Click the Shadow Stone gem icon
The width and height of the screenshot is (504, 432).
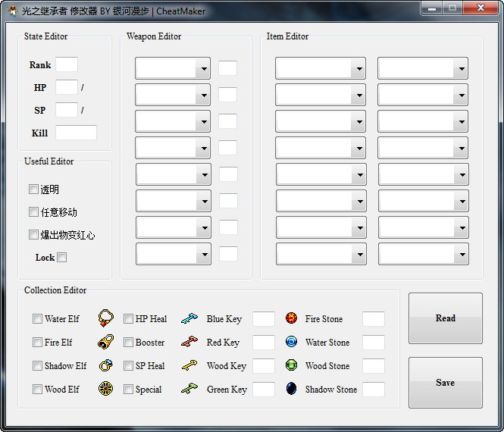292,390
